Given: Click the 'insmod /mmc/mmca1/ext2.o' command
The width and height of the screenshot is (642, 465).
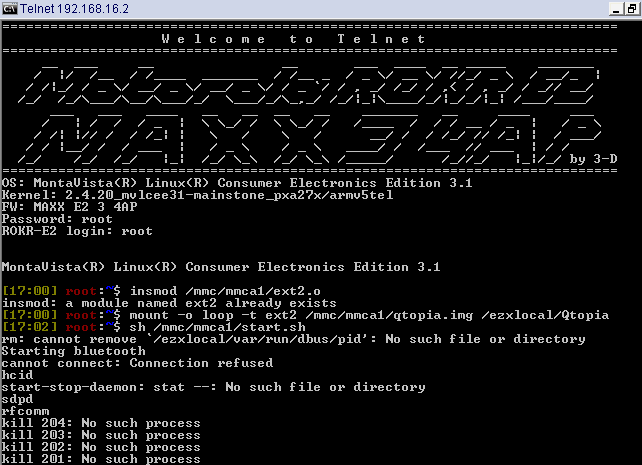Looking at the screenshot, I should click(225, 291).
